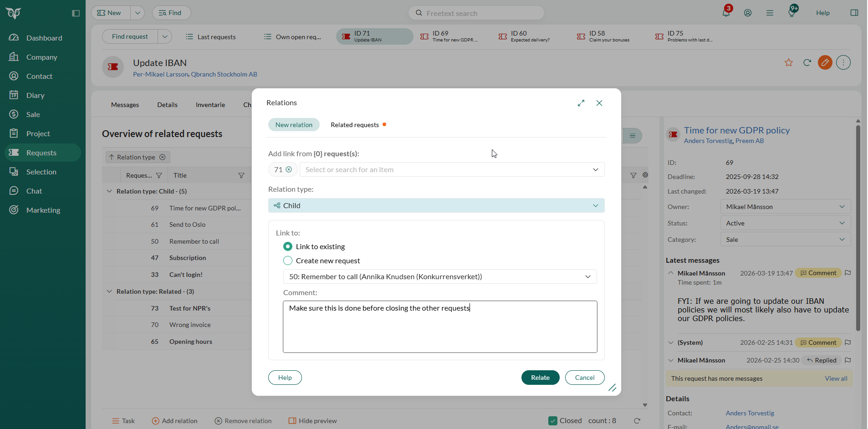Expand the Relations dialog to fullscreen
The image size is (868, 429).
click(581, 103)
